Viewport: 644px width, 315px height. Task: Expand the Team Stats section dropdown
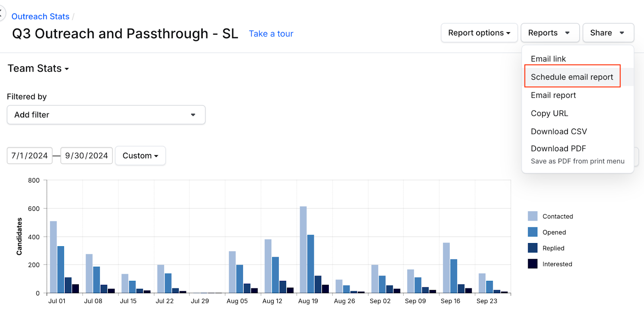click(x=38, y=69)
